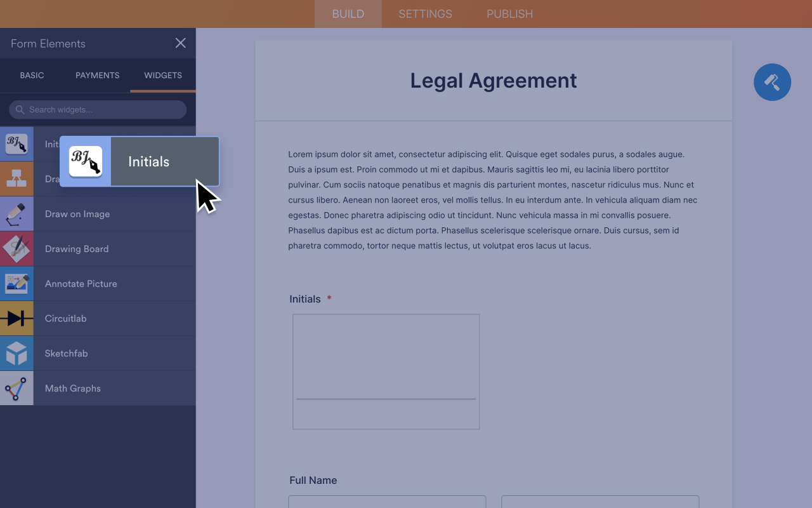Open the PUBLISH tab
The image size is (812, 508).
[x=509, y=14]
